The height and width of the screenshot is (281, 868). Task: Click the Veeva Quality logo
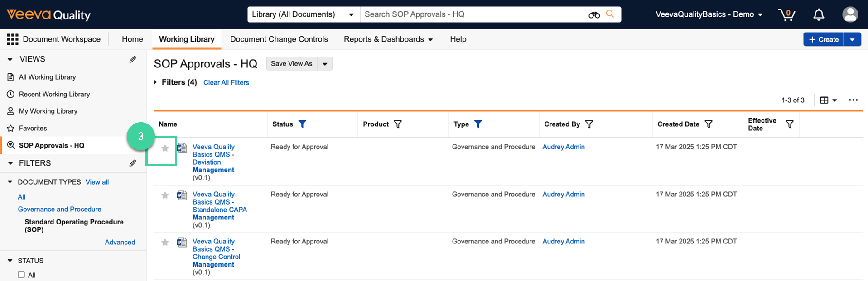point(48,14)
